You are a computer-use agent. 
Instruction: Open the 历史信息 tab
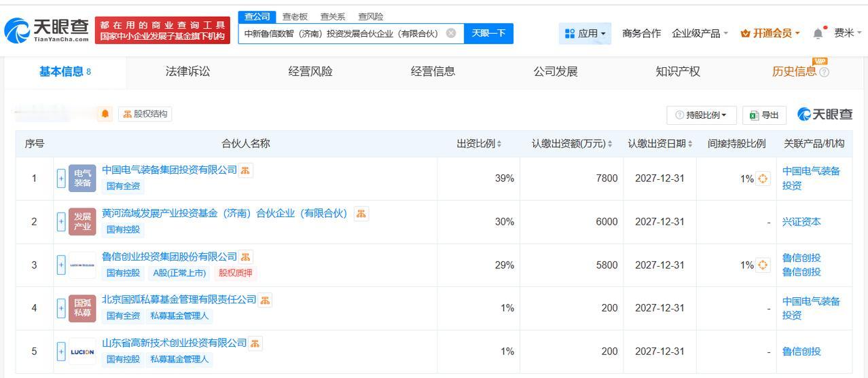point(794,72)
